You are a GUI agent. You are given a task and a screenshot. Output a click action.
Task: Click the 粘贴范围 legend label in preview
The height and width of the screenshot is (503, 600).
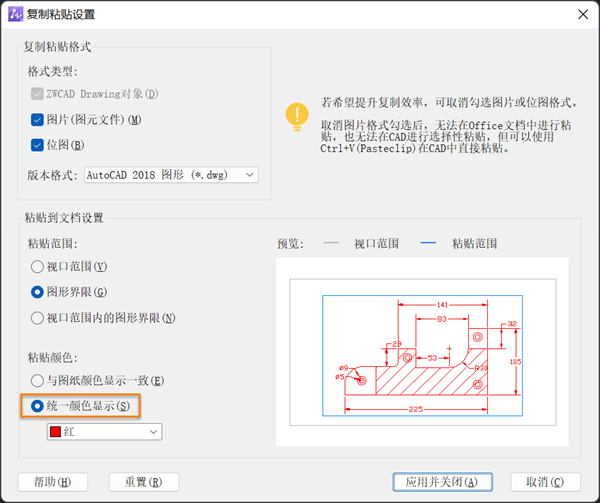tap(474, 244)
